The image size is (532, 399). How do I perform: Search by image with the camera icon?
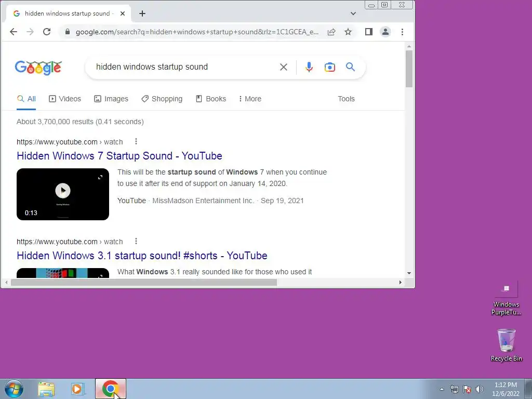pyautogui.click(x=330, y=67)
